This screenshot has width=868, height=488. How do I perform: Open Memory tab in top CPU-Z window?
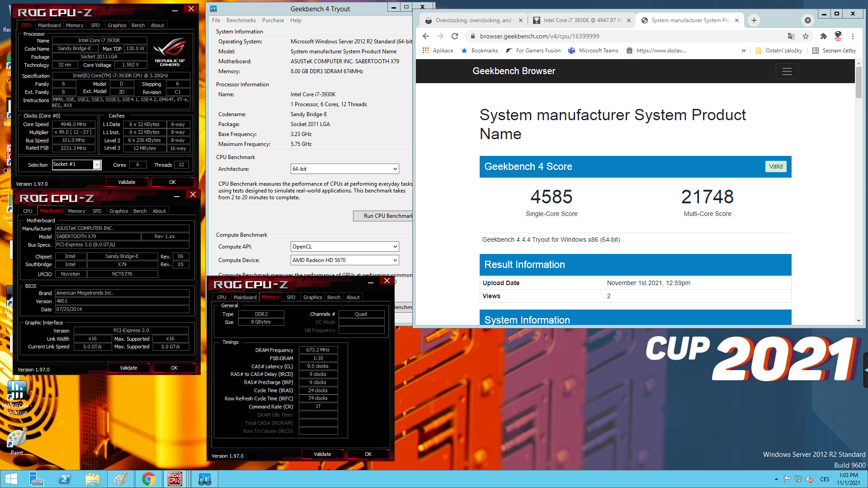[75, 25]
